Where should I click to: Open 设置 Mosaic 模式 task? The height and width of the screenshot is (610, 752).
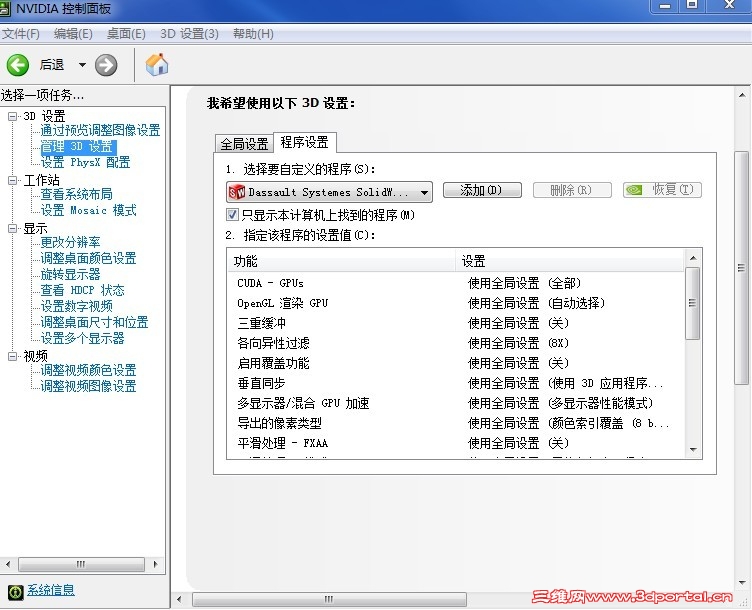(x=88, y=210)
